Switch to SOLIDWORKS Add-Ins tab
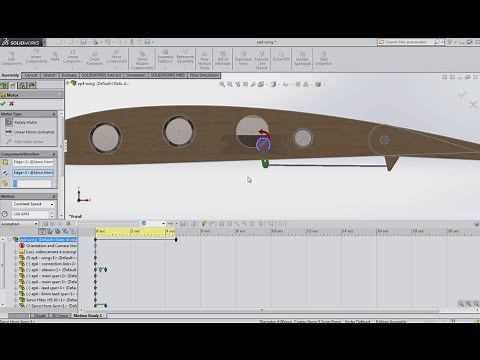The width and height of the screenshot is (480, 360). click(101, 75)
